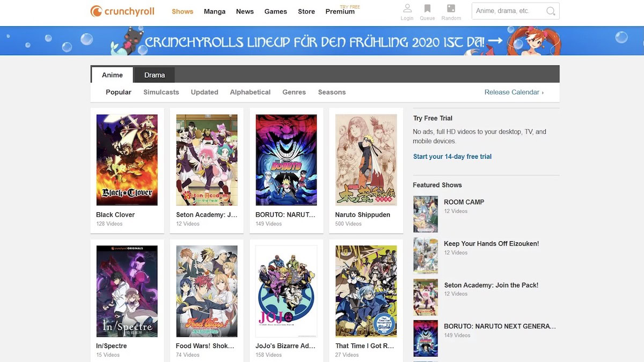Expand the Release Calendar
Image resolution: width=644 pixels, height=362 pixels.
click(x=513, y=92)
